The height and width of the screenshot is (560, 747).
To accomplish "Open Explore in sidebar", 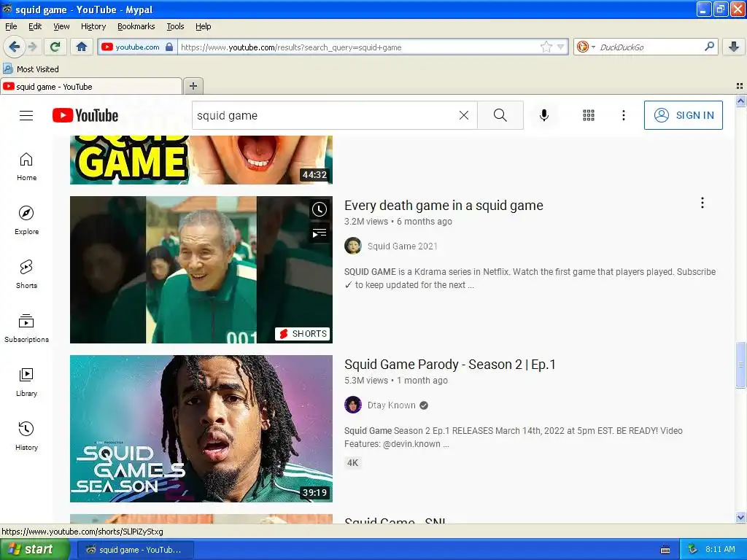I will [x=27, y=220].
